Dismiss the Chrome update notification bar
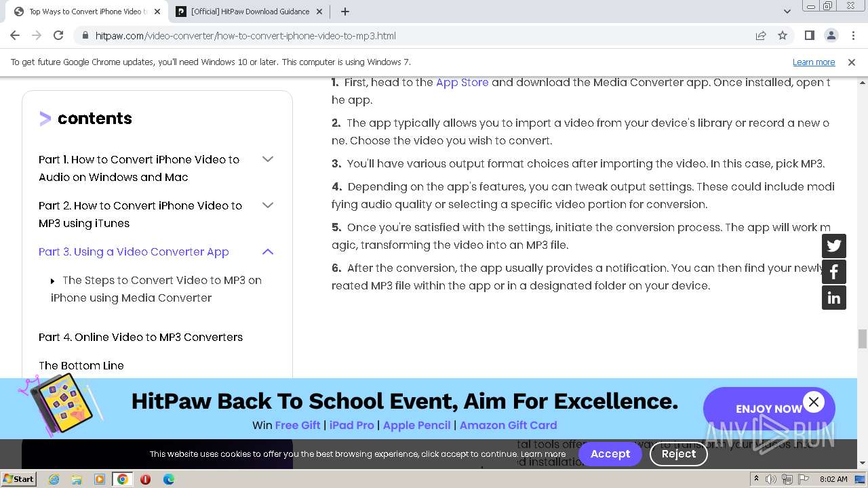Image resolution: width=868 pixels, height=488 pixels. tap(852, 62)
